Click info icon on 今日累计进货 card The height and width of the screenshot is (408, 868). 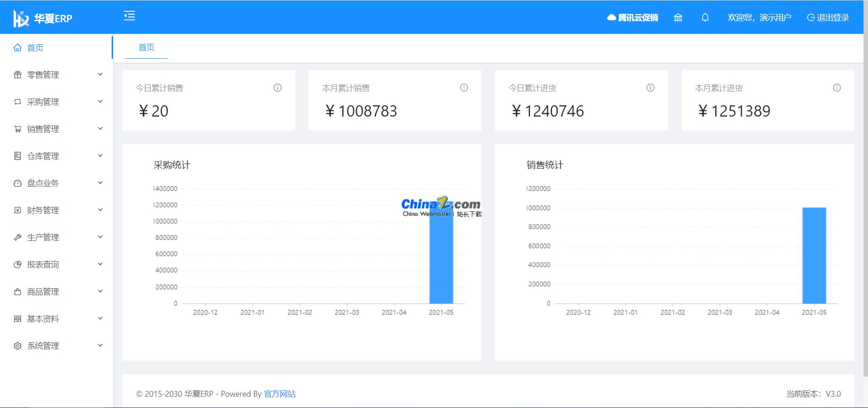pyautogui.click(x=651, y=88)
